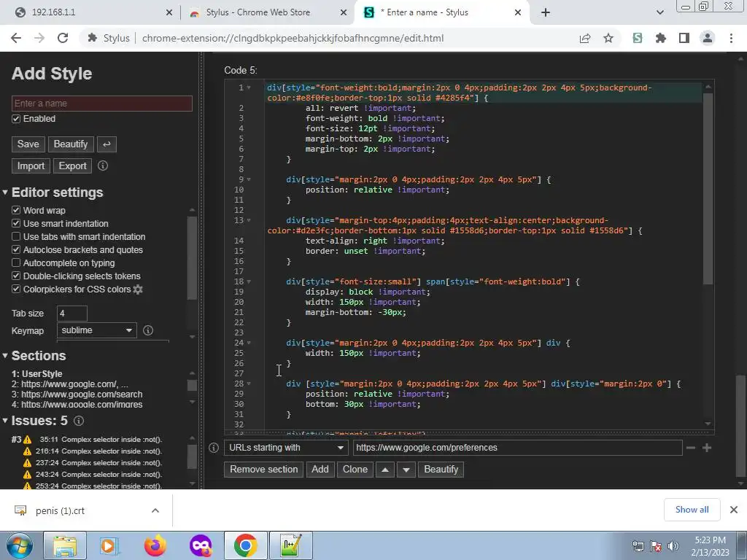Viewport: 747px width, 560px height.
Task: Launch Firefox from the taskbar
Action: pyautogui.click(x=155, y=545)
